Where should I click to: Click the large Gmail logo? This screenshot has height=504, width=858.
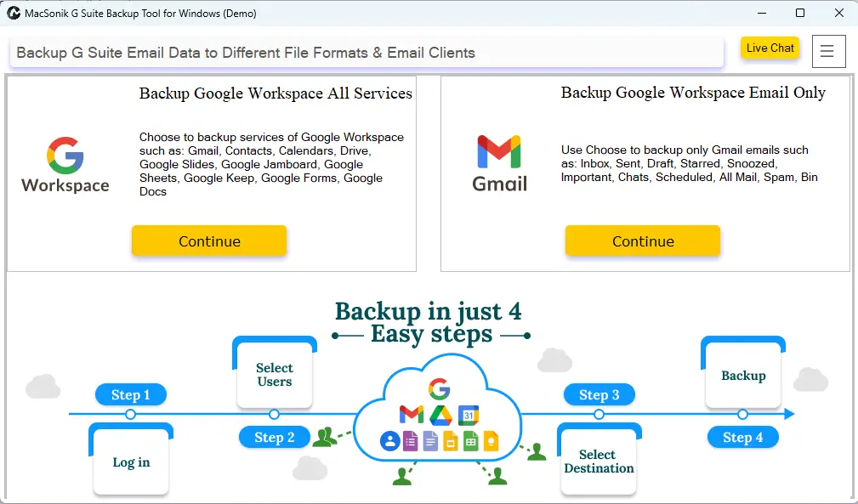click(500, 163)
